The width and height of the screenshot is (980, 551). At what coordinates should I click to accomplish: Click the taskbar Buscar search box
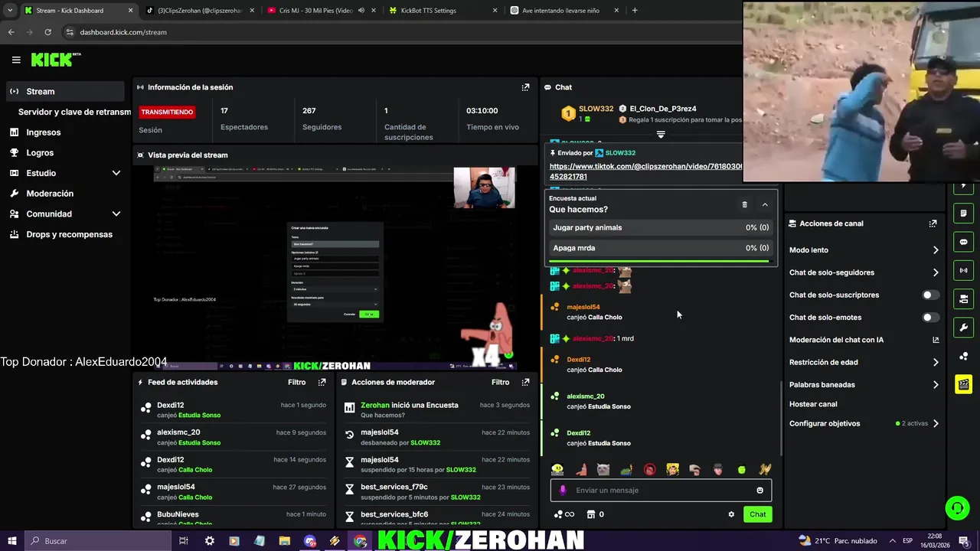tap(97, 541)
